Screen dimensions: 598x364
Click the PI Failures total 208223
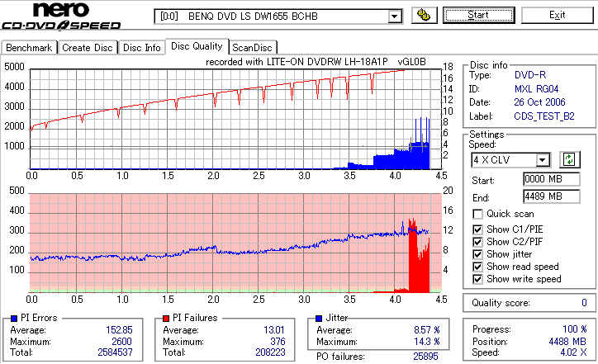click(x=270, y=352)
